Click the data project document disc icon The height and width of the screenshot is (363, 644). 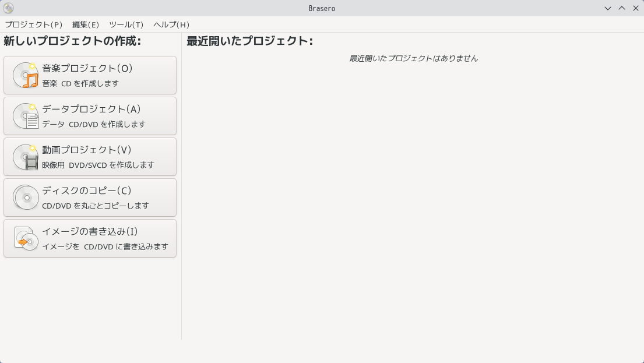coord(26,116)
